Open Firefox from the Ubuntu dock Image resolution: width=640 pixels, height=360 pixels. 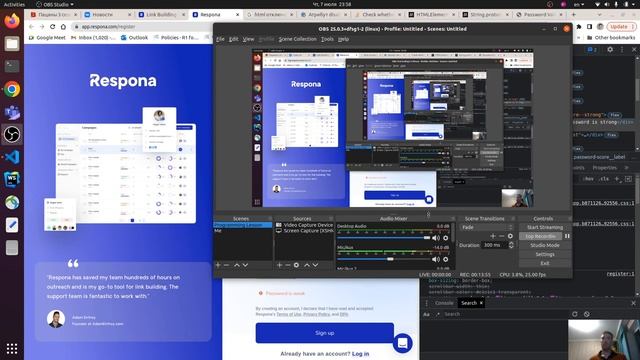(x=12, y=21)
